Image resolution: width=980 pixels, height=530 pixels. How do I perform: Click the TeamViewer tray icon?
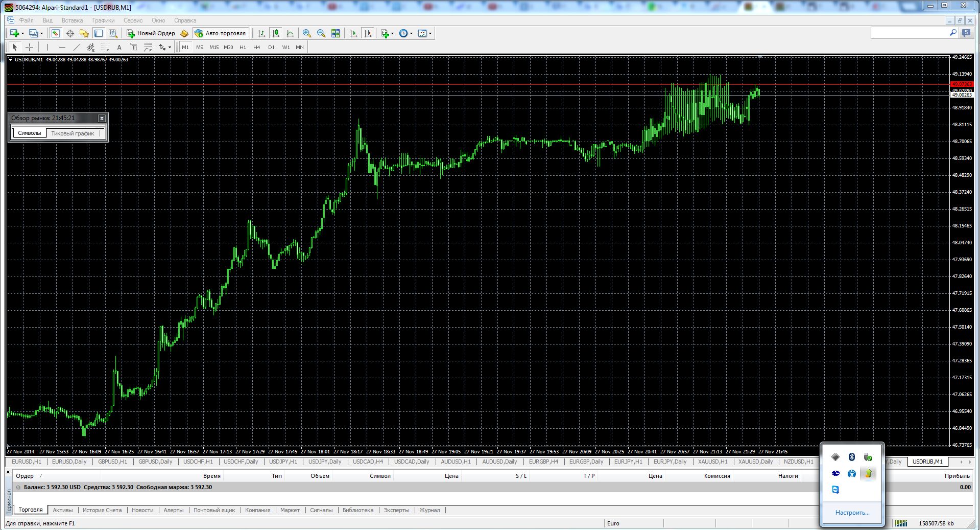click(x=835, y=490)
